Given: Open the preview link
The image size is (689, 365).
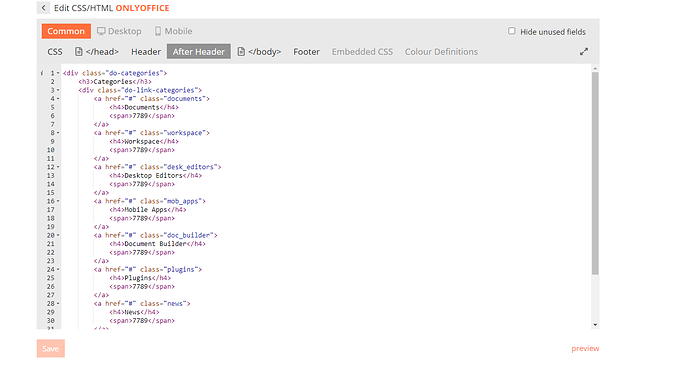Looking at the screenshot, I should pos(585,348).
